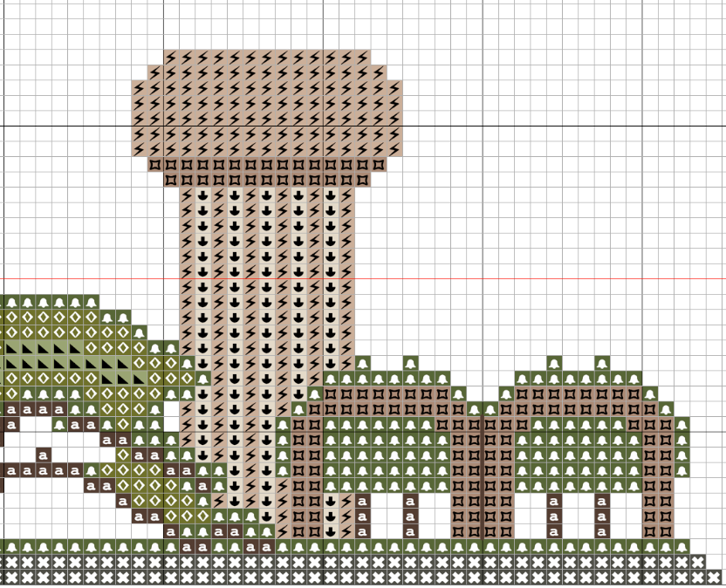Click the rightmost brown 'a' trunk under the hedge
This screenshot has width=726, height=588.
601,516
